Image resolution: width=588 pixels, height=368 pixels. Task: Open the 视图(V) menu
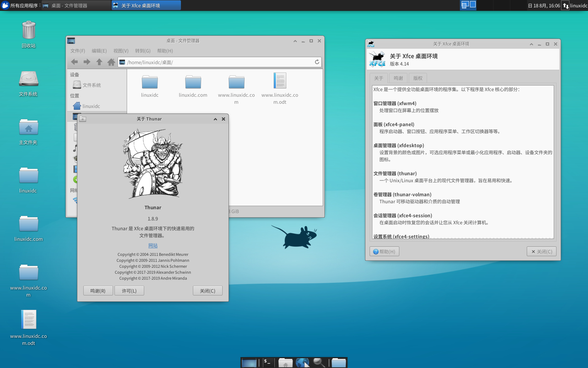coord(121,51)
